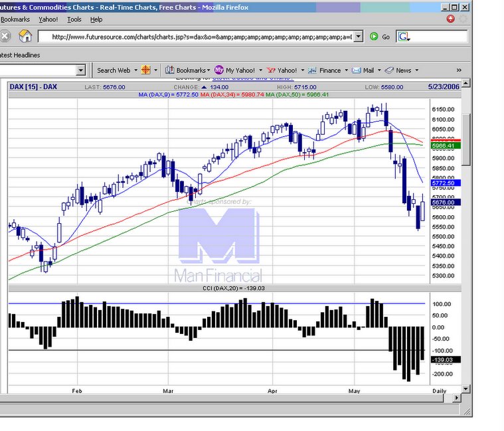Click the May axis label
Image resolution: width=504 pixels, height=431 pixels.
354,391
